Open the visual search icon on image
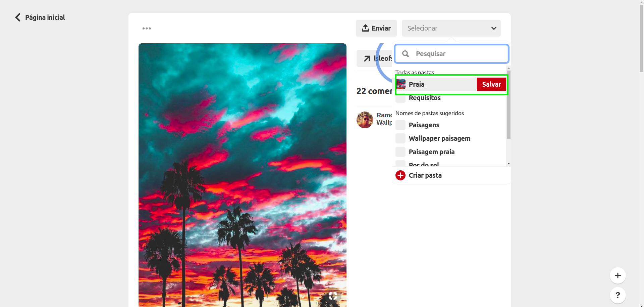The width and height of the screenshot is (644, 307). 333,296
